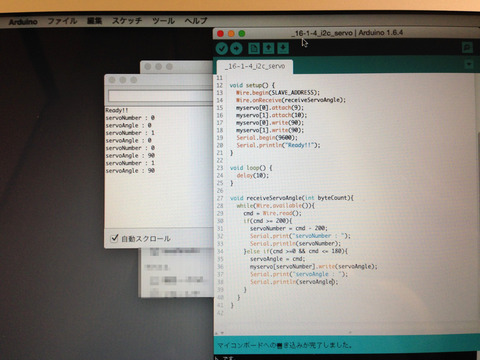Save sketch with down-arrow icon
Viewport: 480px width, 360px height.
[x=283, y=48]
